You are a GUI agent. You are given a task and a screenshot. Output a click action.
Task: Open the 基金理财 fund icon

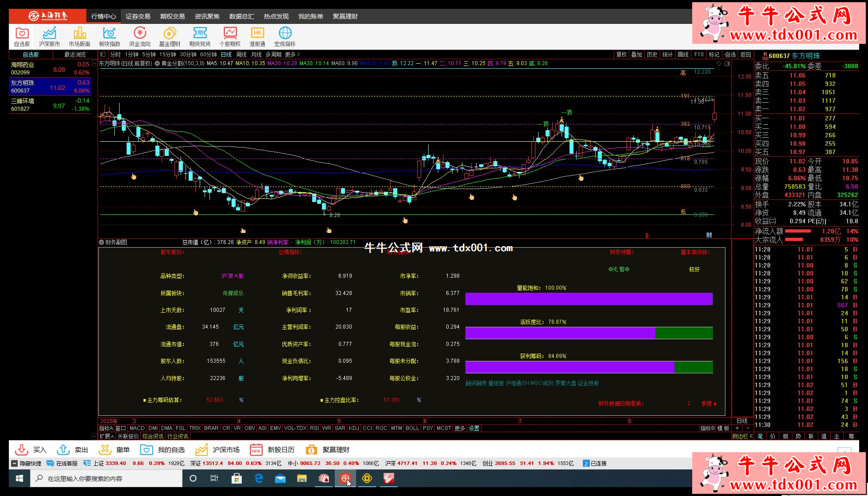pyautogui.click(x=170, y=37)
